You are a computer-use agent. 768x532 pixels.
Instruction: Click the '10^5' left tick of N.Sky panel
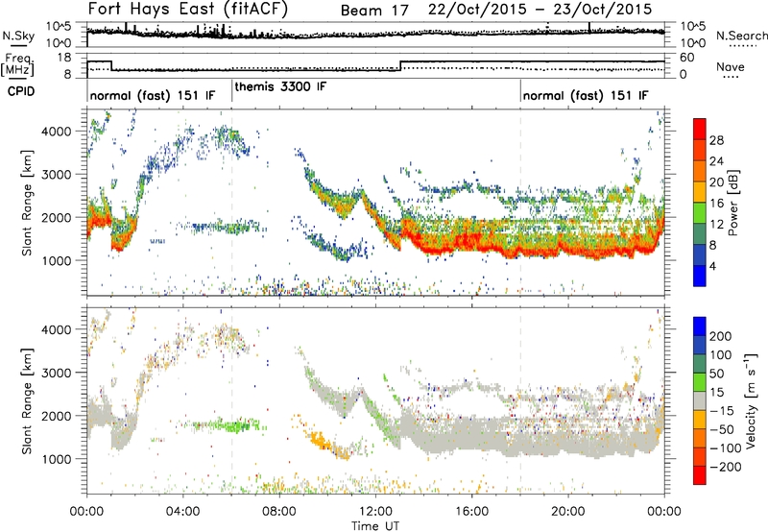pos(59,26)
